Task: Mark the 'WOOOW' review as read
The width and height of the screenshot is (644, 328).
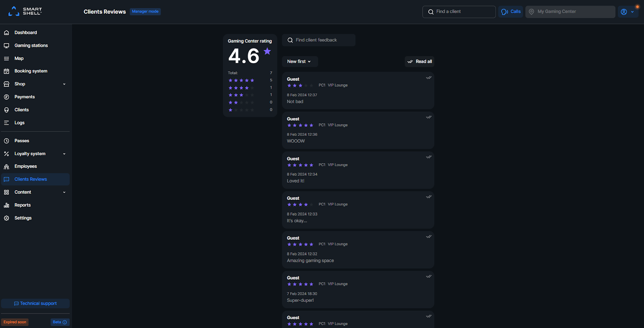Action: 429,117
